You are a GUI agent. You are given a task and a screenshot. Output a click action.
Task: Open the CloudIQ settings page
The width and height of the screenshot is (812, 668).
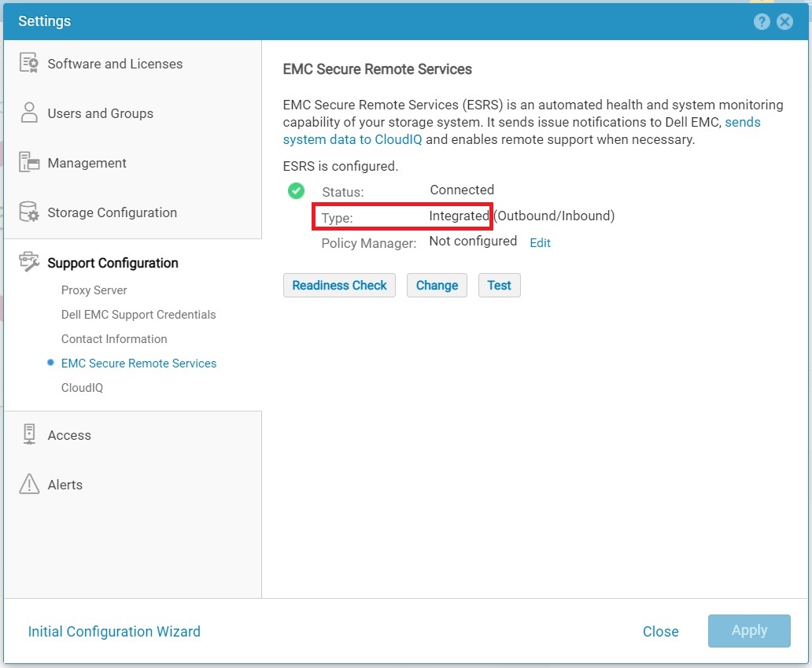tap(82, 387)
